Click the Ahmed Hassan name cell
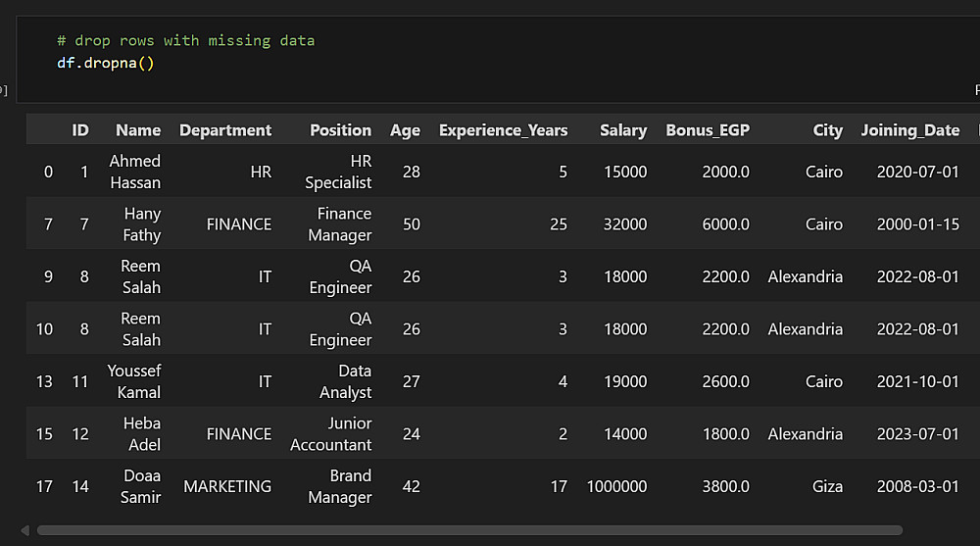 [x=135, y=172]
